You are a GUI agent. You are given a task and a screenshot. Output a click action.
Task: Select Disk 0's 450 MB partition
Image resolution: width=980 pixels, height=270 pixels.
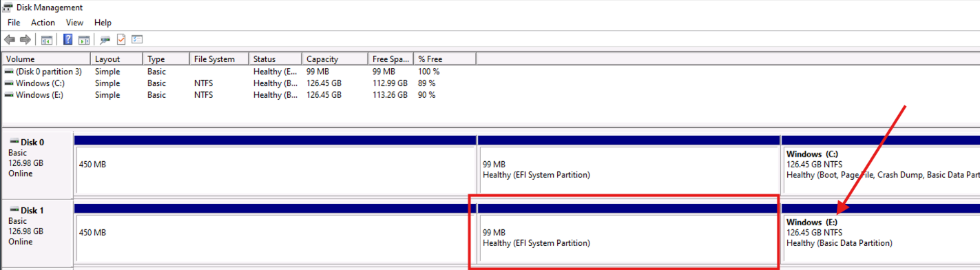tap(275, 165)
